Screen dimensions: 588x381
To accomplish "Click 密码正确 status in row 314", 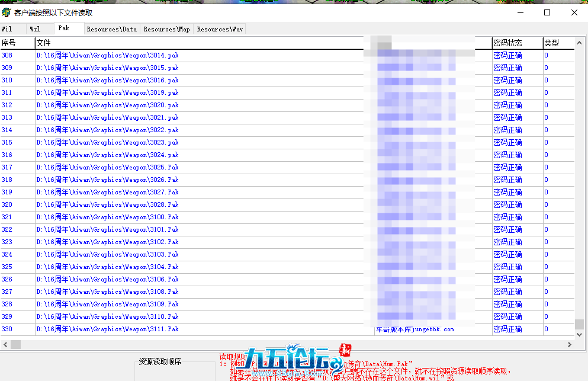I will coord(507,130).
